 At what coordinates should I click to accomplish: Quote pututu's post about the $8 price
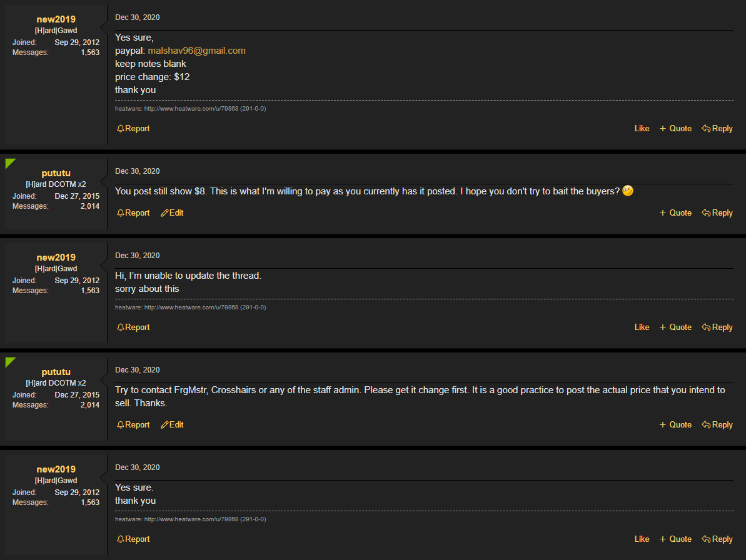[675, 213]
